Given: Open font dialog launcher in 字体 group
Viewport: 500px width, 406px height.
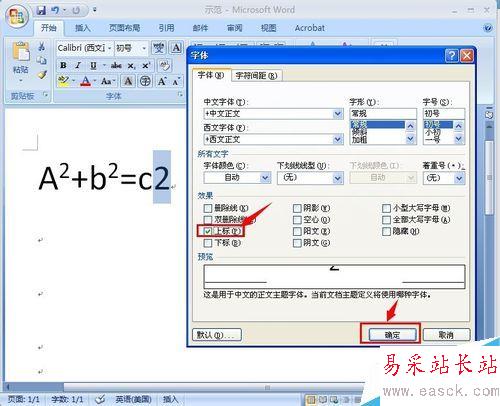Looking at the screenshot, I should [x=180, y=95].
